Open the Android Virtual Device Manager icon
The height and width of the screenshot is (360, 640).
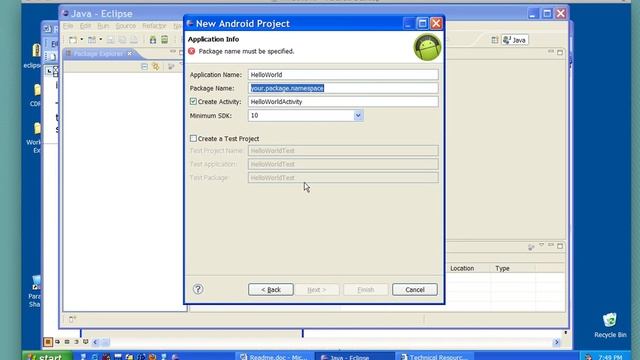(x=164, y=40)
